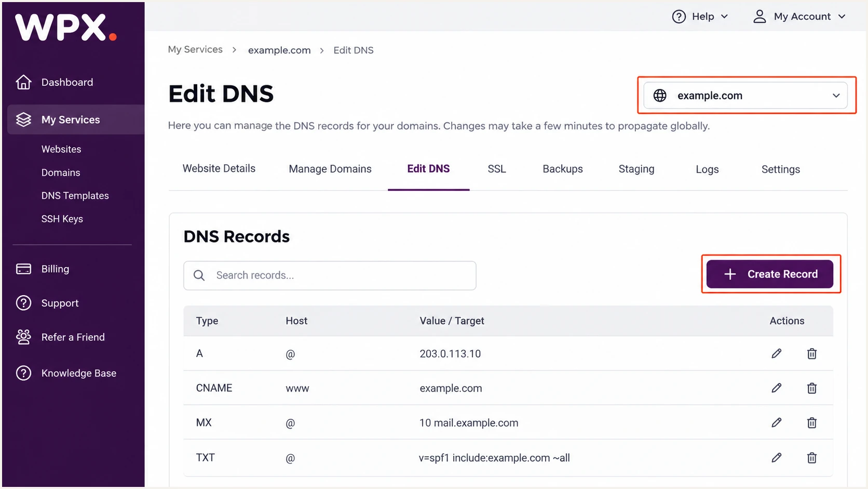Delete the A record
The height and width of the screenshot is (489, 868).
[812, 353]
